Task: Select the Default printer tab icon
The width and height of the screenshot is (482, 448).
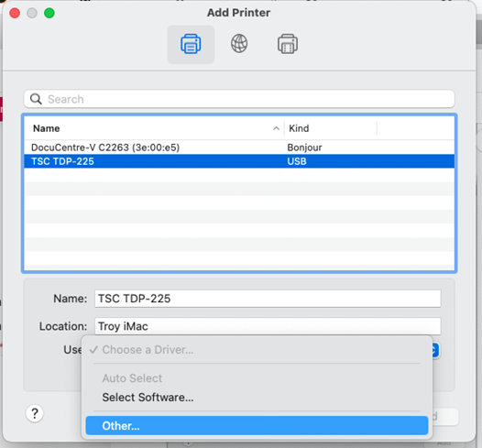Action: pyautogui.click(x=191, y=44)
